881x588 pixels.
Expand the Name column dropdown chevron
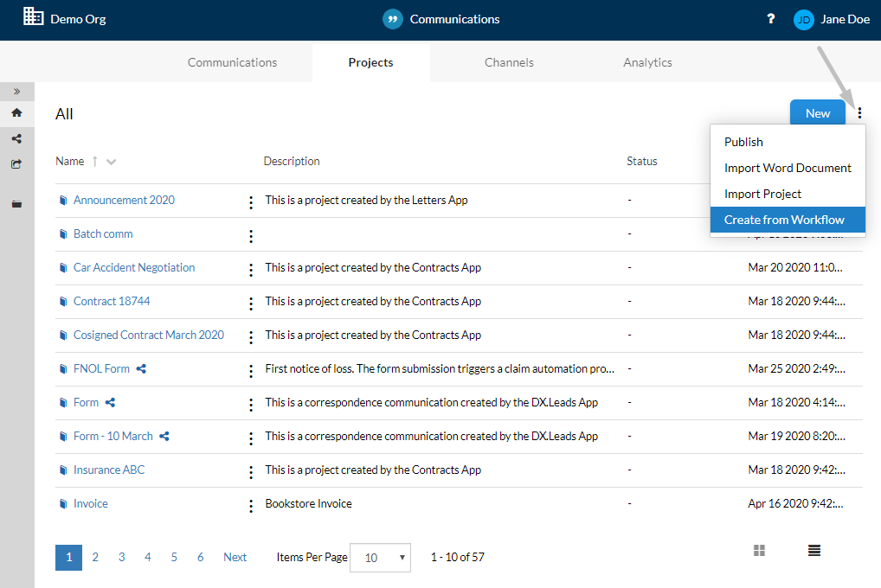[x=112, y=162]
